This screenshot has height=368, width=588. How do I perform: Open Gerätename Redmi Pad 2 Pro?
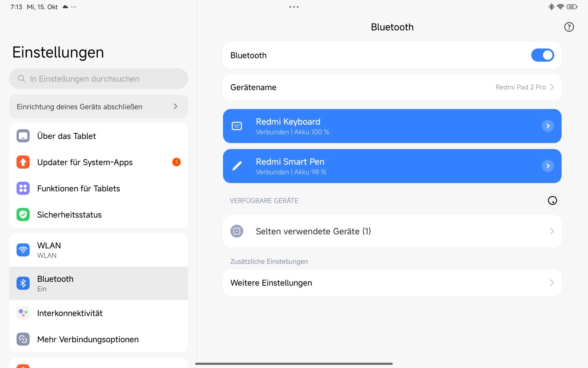coord(392,87)
